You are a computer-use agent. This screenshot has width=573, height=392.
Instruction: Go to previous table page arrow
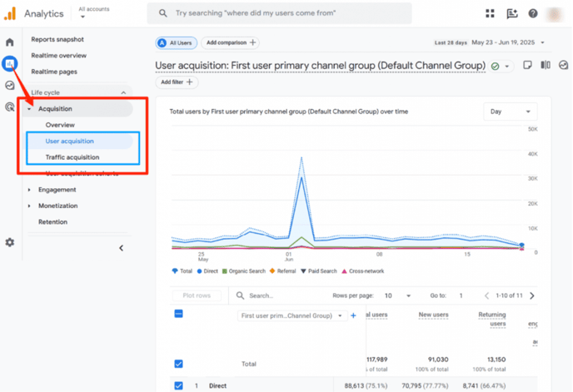pyautogui.click(x=486, y=295)
